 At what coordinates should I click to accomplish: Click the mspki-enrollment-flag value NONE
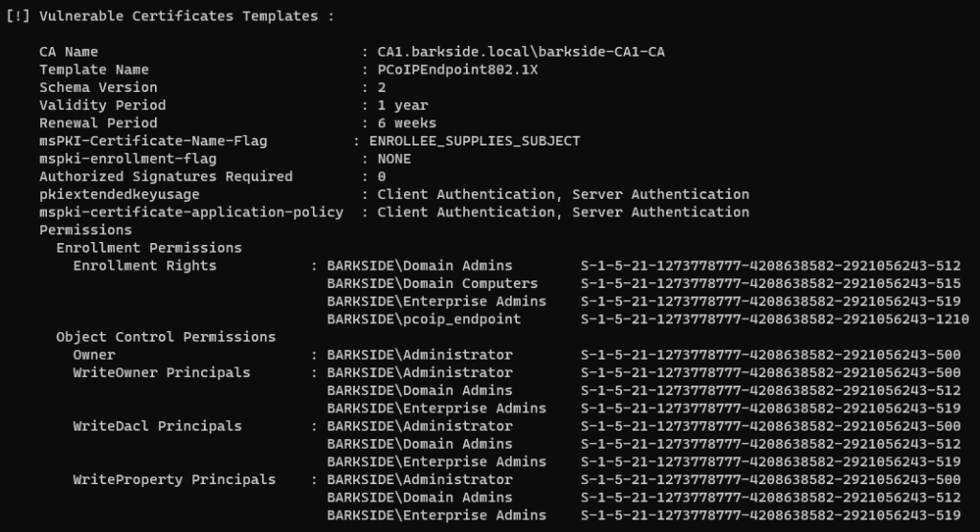coord(394,159)
